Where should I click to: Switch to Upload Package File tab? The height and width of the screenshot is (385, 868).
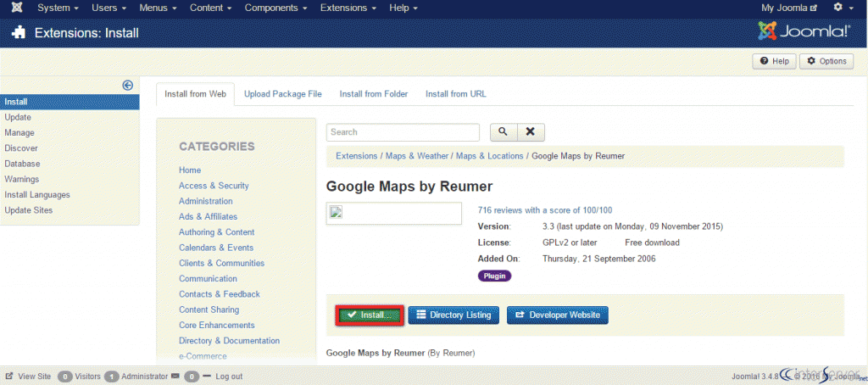click(x=283, y=94)
